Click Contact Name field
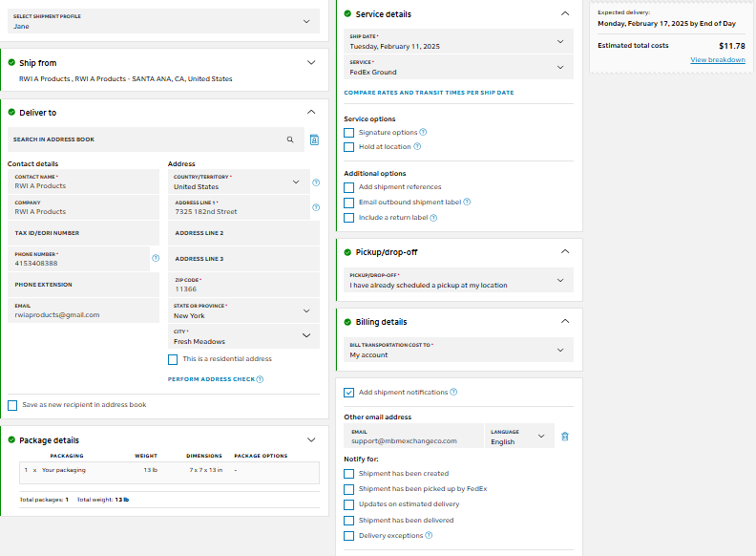Image resolution: width=756 pixels, height=556 pixels. [83, 182]
